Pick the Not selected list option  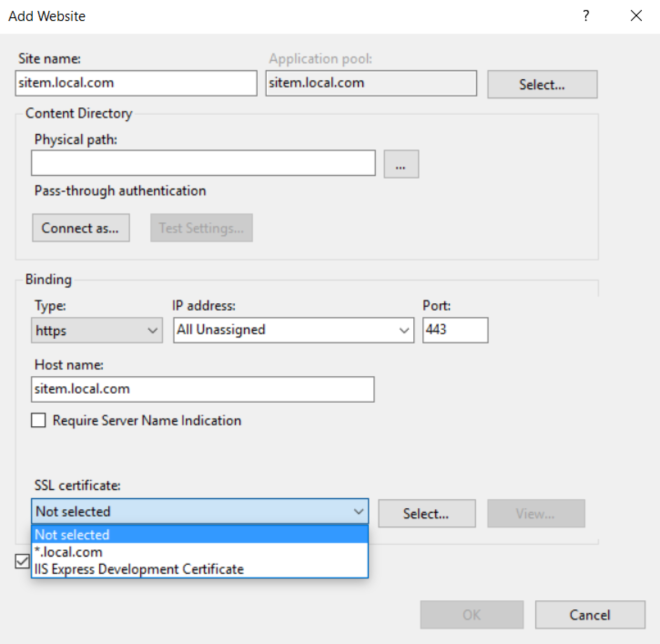tap(72, 535)
